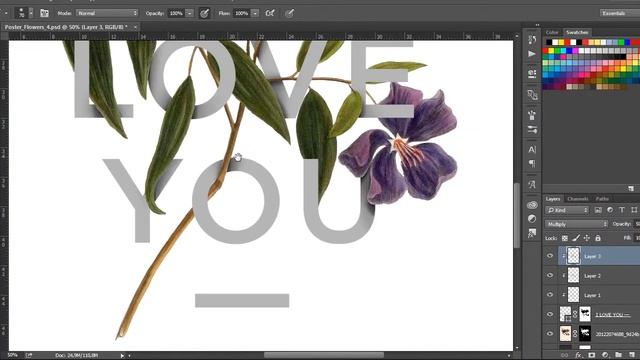Open the layer Kind filter dropdown
This screenshot has height=360, width=640.
[x=568, y=210]
